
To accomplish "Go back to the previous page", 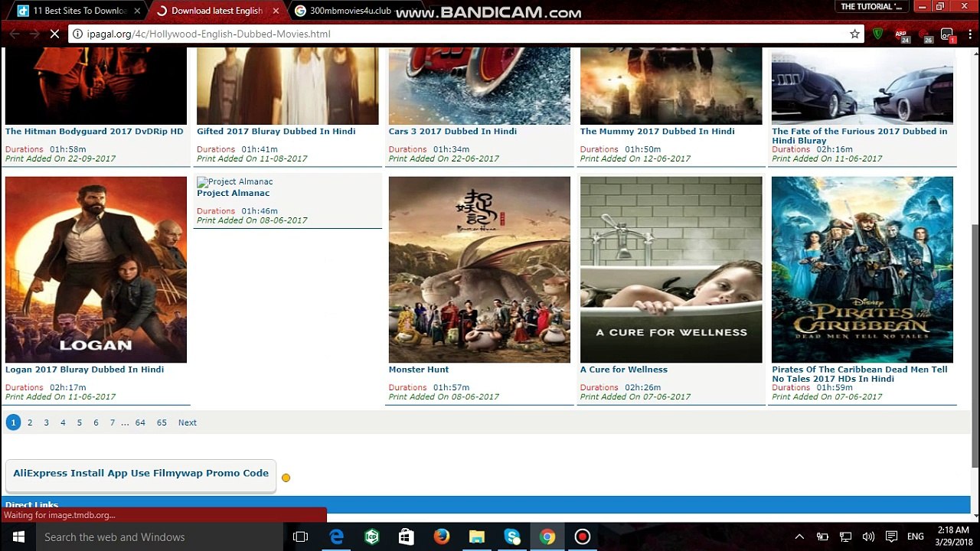I will click(14, 34).
